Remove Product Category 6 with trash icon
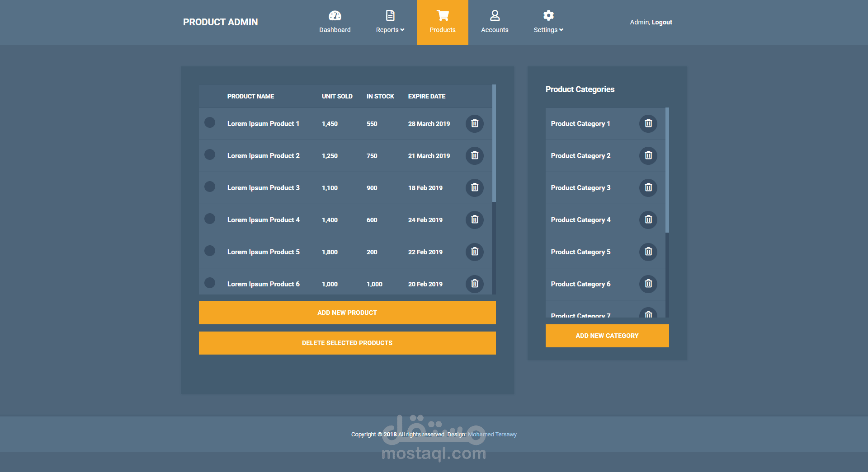868x472 pixels. (x=648, y=284)
